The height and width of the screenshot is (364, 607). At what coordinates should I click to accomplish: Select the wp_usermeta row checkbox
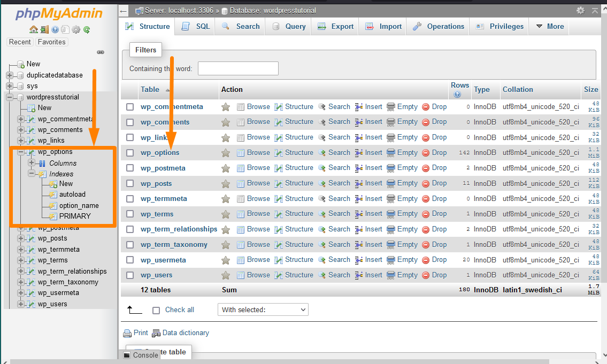click(130, 260)
